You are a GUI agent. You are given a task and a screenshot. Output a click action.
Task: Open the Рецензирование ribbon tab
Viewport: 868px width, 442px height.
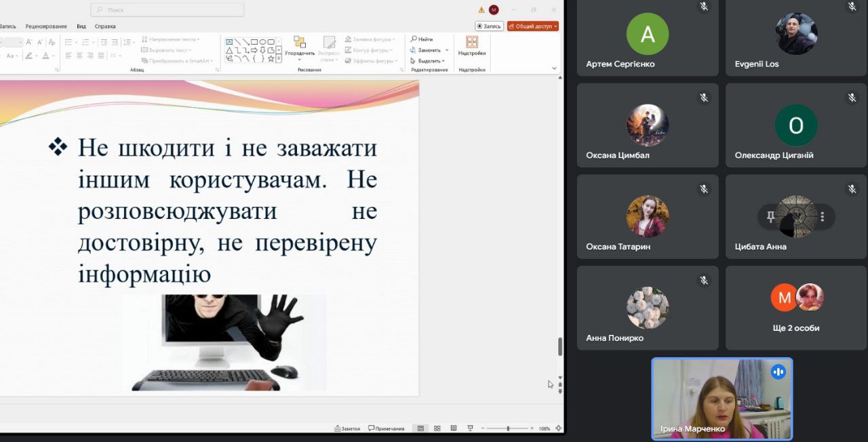point(46,26)
